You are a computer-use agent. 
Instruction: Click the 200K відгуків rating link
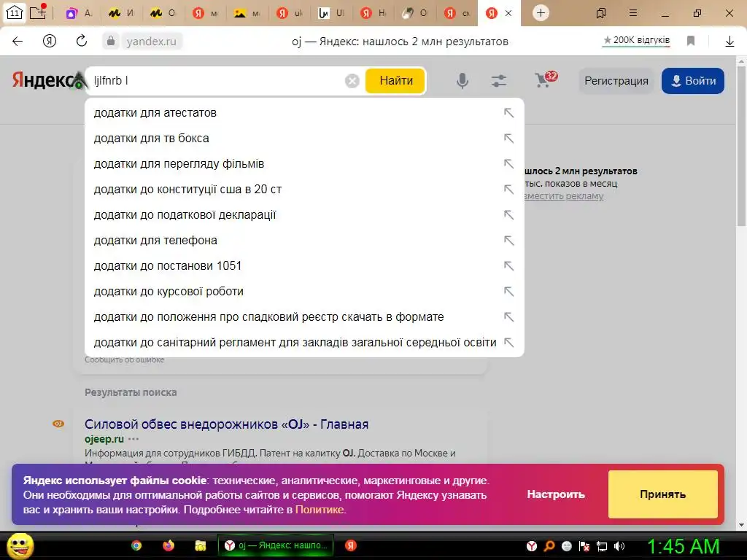click(636, 41)
